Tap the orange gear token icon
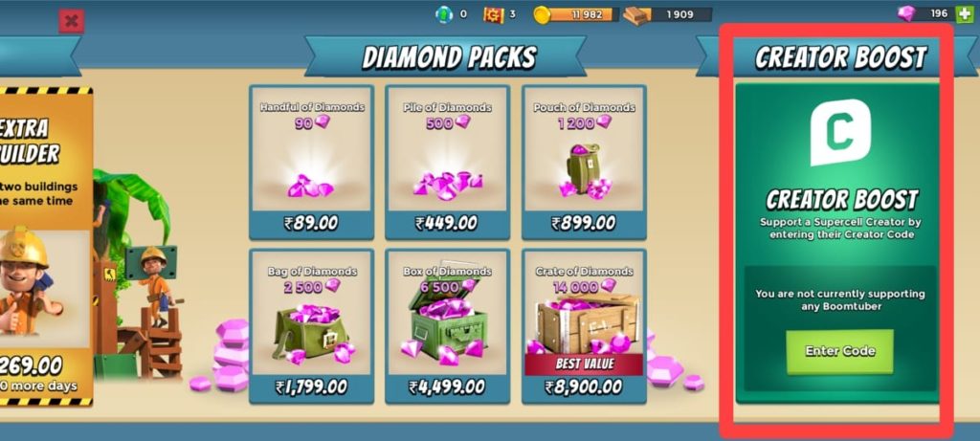 pos(494,14)
